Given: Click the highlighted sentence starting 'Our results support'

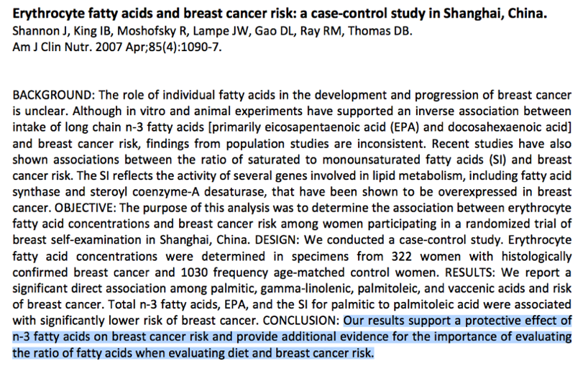Looking at the screenshot, I should point(292,336).
